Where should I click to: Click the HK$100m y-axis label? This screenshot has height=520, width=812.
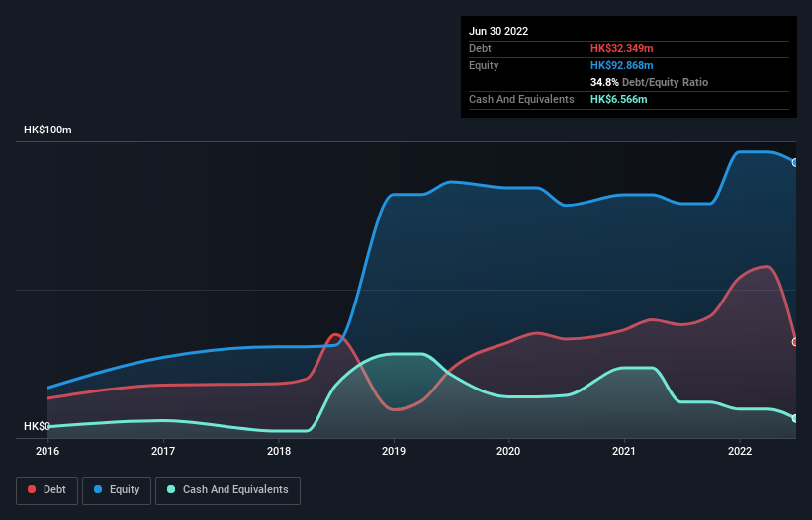coord(47,130)
